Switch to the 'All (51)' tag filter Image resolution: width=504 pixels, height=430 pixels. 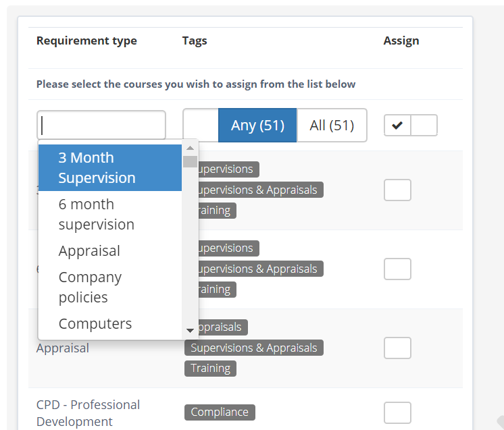click(332, 126)
